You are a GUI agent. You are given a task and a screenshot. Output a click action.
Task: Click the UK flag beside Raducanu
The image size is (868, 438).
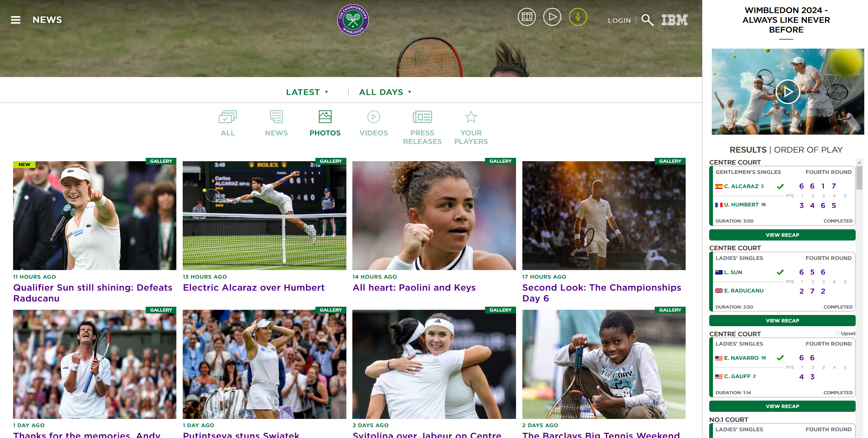pos(719,291)
